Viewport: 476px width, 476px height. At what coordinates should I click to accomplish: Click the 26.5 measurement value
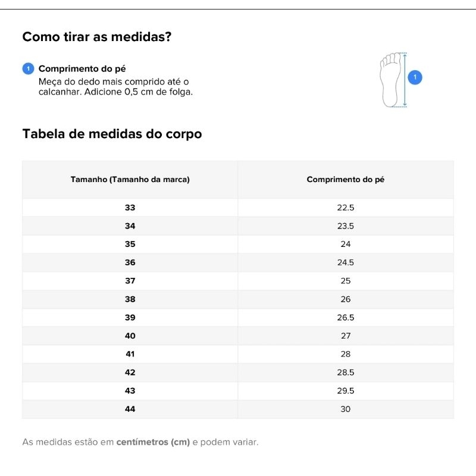tap(345, 318)
